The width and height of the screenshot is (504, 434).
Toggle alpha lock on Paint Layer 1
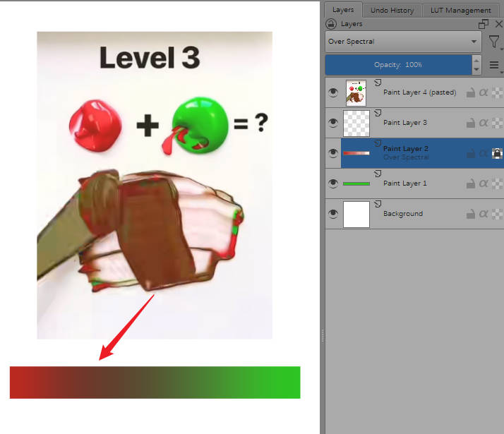[x=497, y=183]
